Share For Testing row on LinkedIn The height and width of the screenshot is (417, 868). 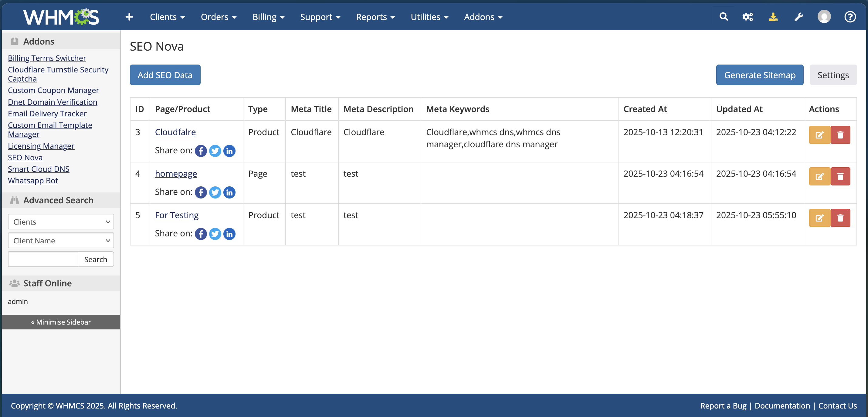coord(229,234)
